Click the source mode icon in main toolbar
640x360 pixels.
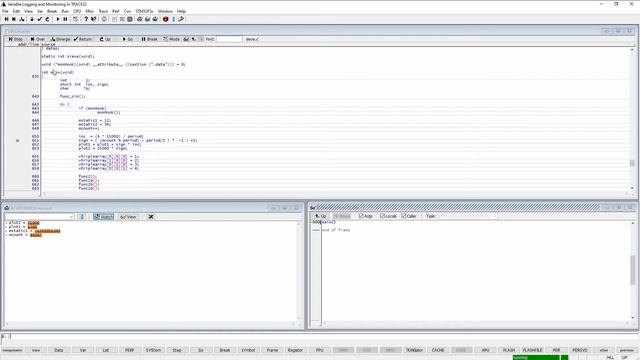click(76, 19)
